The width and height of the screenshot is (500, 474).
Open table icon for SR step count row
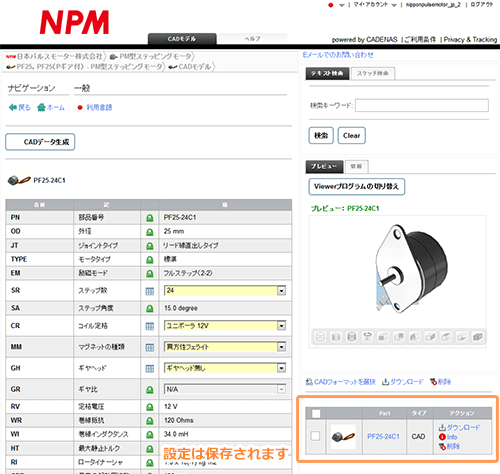click(x=150, y=291)
